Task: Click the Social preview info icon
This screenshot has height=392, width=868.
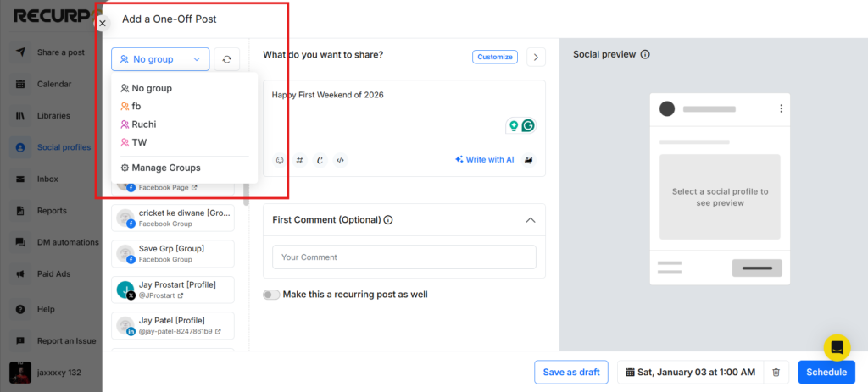Action: pyautogui.click(x=645, y=55)
